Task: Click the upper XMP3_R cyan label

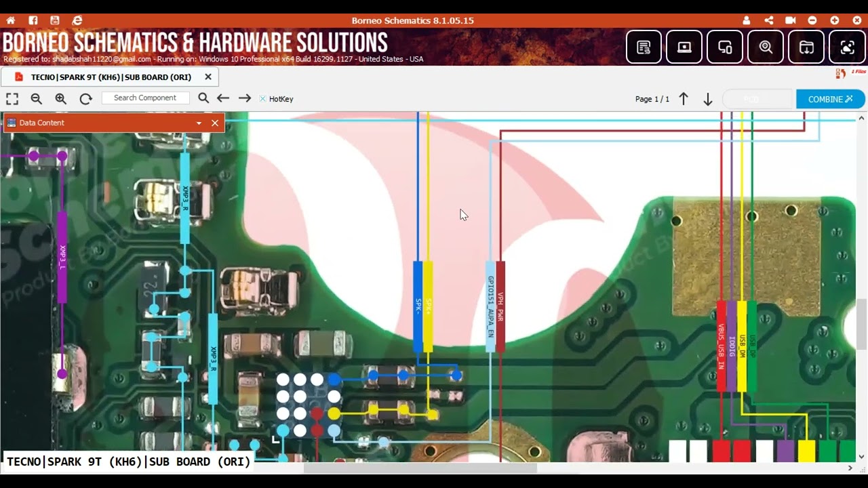Action: tap(185, 198)
